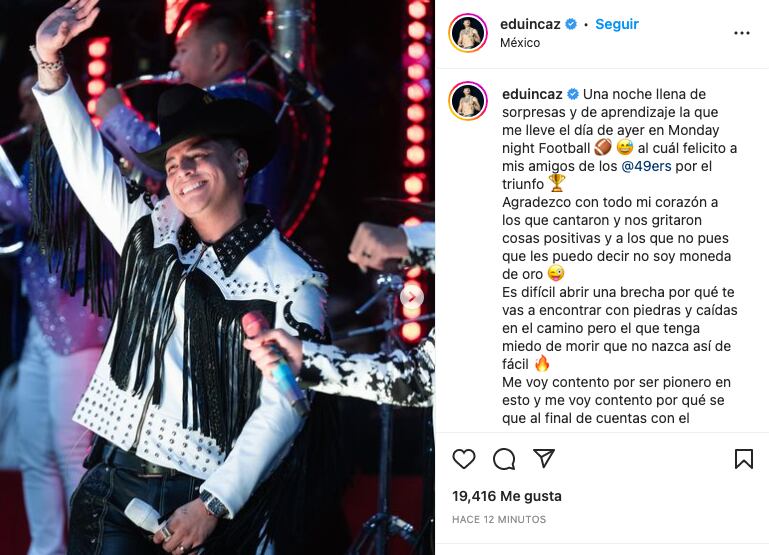Viewport: 769px width, 555px height.
Task: Click the eduincaz avatar beside the caption
Action: pos(467,101)
